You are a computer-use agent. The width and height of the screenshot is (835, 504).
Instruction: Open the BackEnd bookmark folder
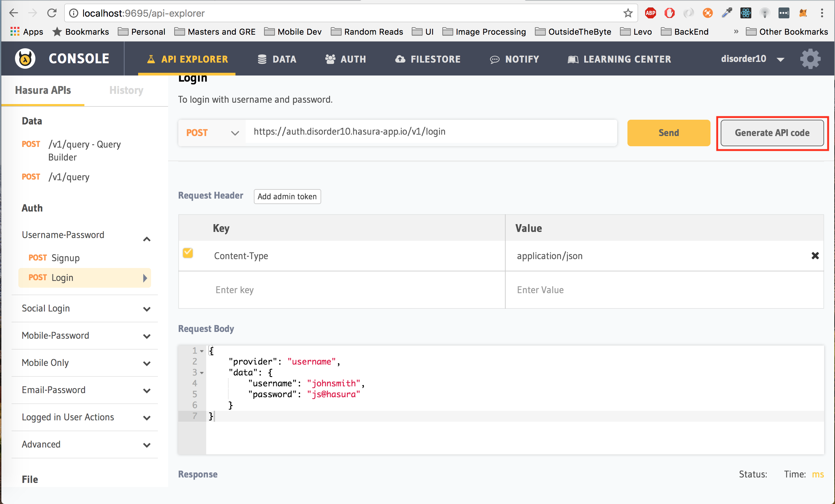(x=685, y=32)
